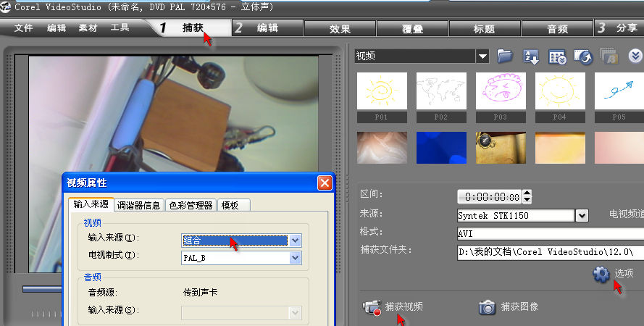644x326 pixels.
Task: Switch to the 调谐器信息 tab
Action: [x=139, y=205]
